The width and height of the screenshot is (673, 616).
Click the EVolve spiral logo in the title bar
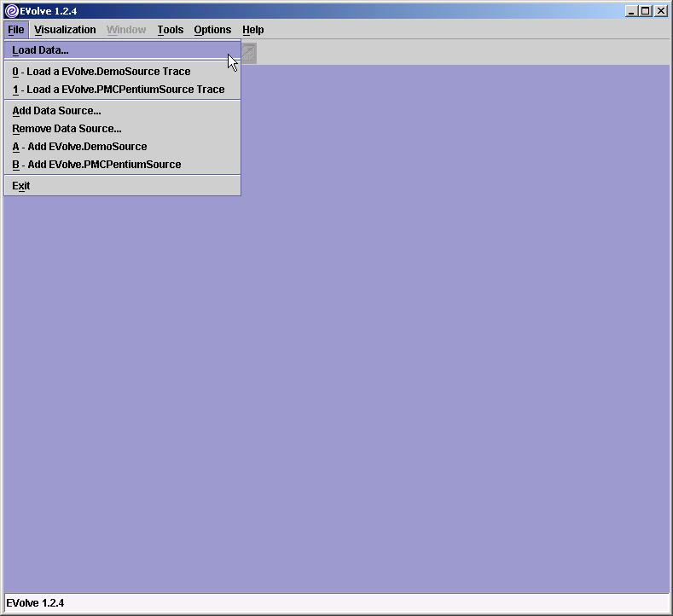coord(12,11)
